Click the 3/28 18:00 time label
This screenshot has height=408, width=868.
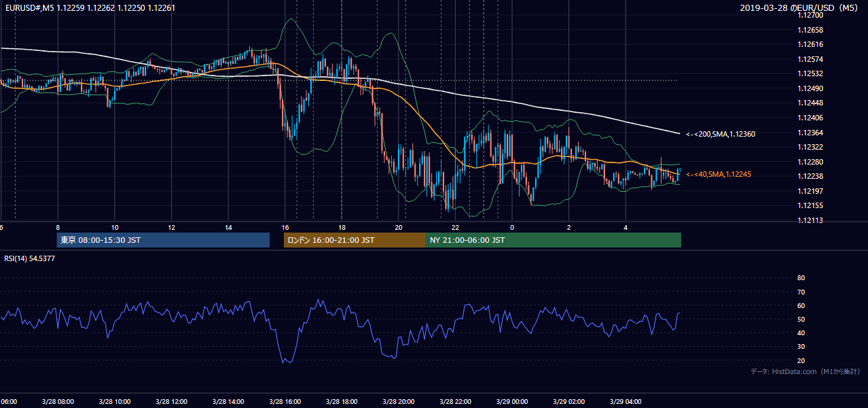coord(342,401)
